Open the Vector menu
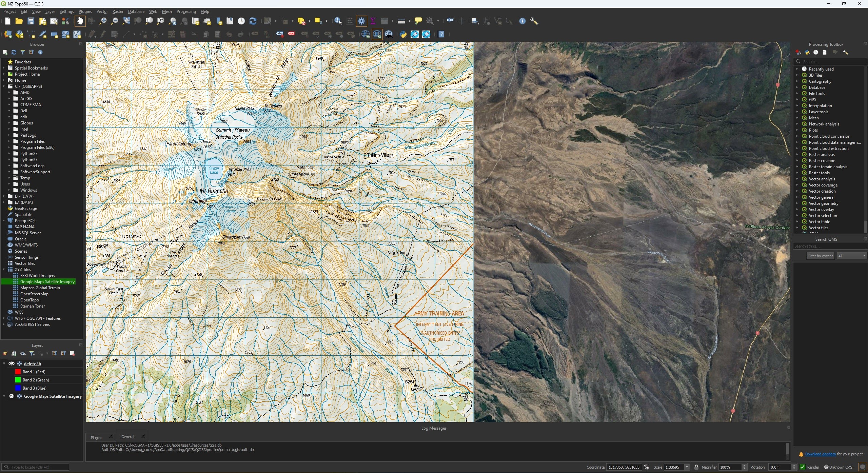This screenshot has width=868, height=473. point(102,12)
